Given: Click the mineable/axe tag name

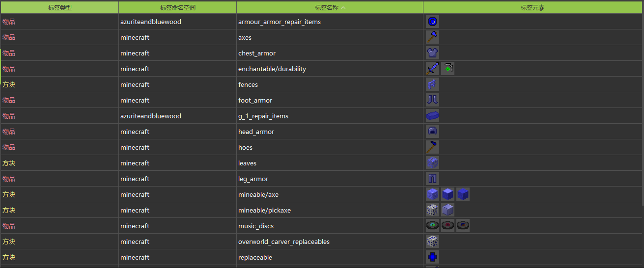Looking at the screenshot, I should pos(258,194).
